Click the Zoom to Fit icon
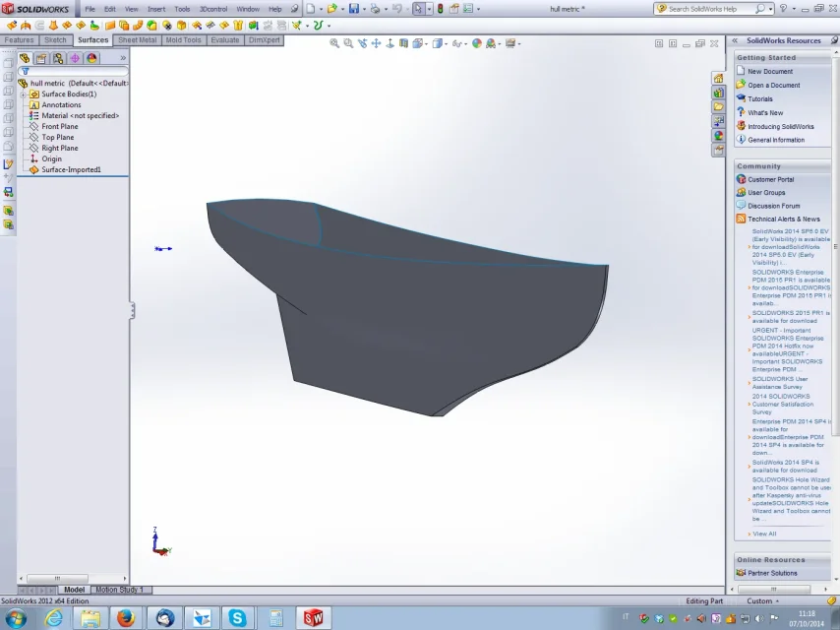The height and width of the screenshot is (630, 840). pyautogui.click(x=334, y=43)
